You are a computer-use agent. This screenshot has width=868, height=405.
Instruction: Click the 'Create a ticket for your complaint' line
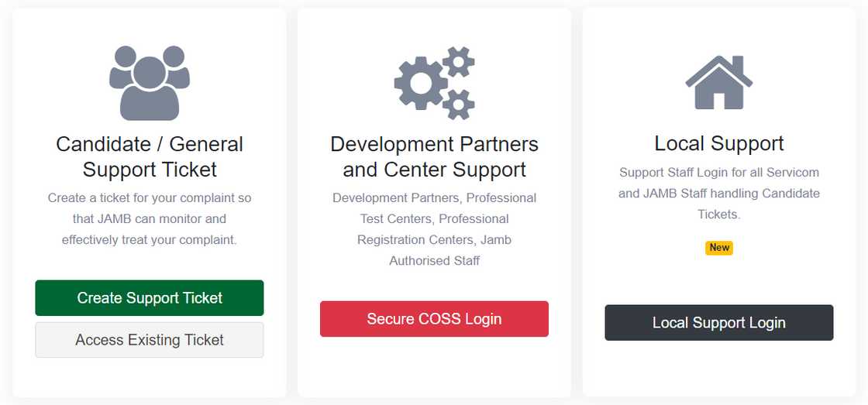[150, 198]
